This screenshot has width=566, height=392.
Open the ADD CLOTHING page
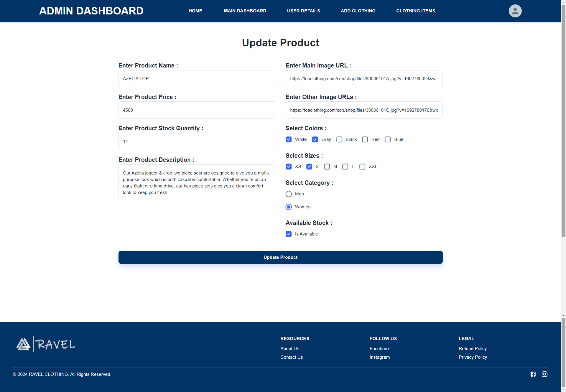pyautogui.click(x=358, y=11)
